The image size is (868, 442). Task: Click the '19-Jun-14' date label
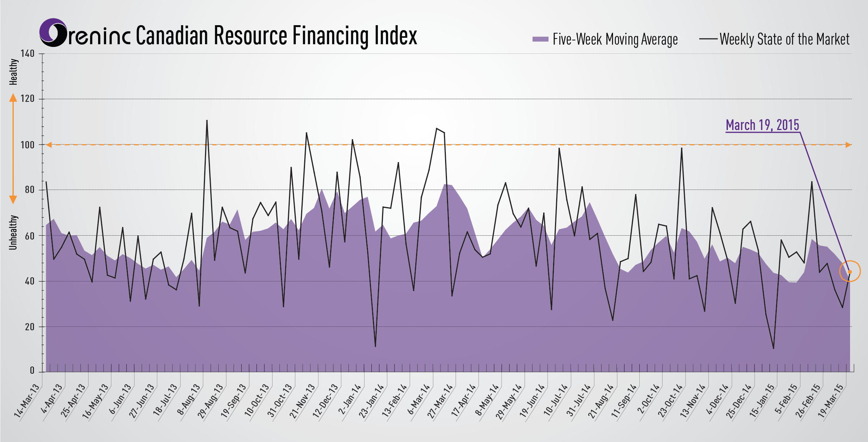tap(532, 400)
